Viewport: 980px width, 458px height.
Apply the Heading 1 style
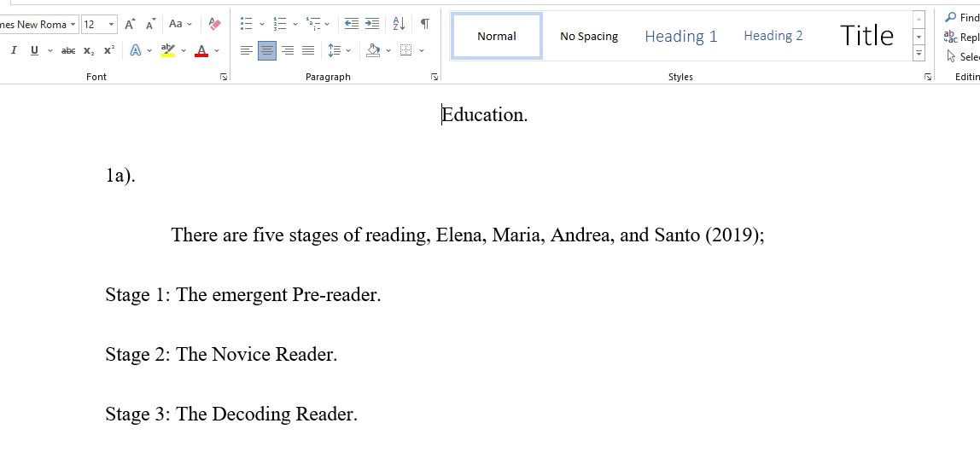(681, 36)
